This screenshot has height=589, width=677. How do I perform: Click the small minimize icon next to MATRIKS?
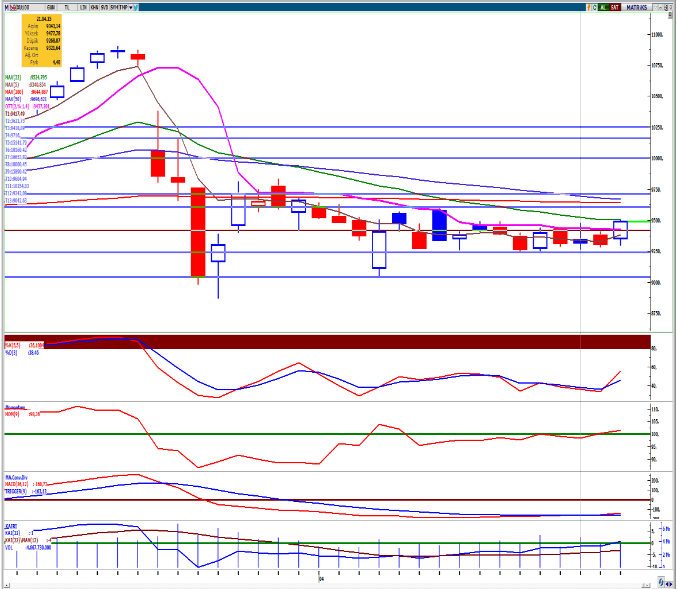click(655, 7)
